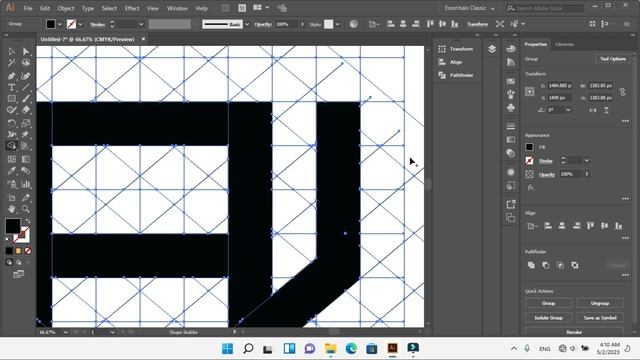This screenshot has width=640, height=360.
Task: Open graphic Style dropdown in control bar
Action: point(338,24)
